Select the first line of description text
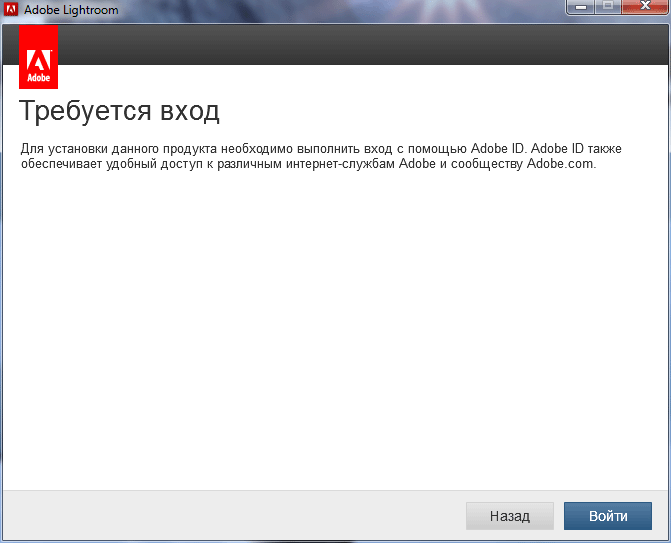671x543 pixels. 320,149
